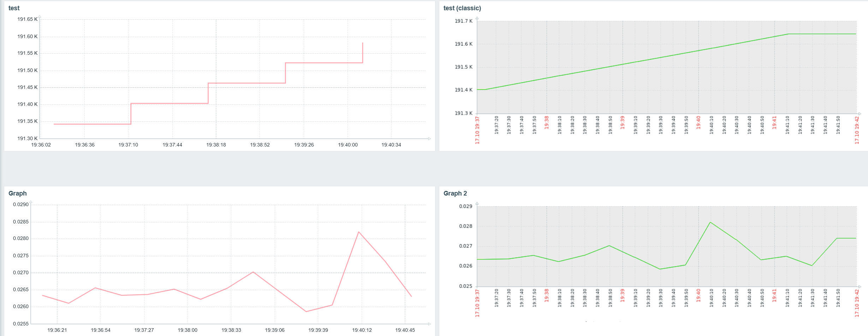Screen dimensions: 868x336
Task: Click the 191.40 K axis label
Action: pos(27,104)
